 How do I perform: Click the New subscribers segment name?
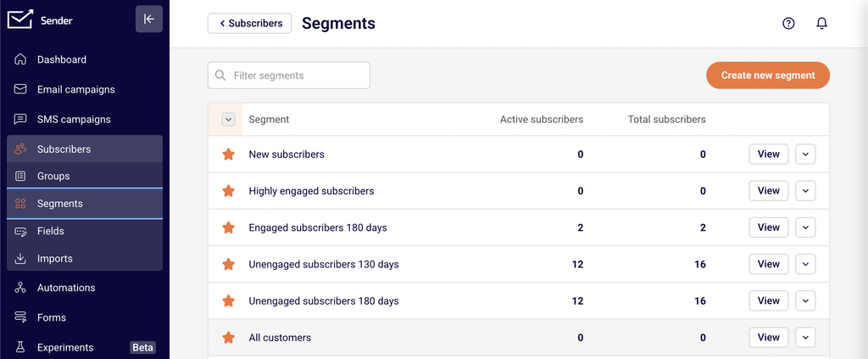tap(287, 154)
